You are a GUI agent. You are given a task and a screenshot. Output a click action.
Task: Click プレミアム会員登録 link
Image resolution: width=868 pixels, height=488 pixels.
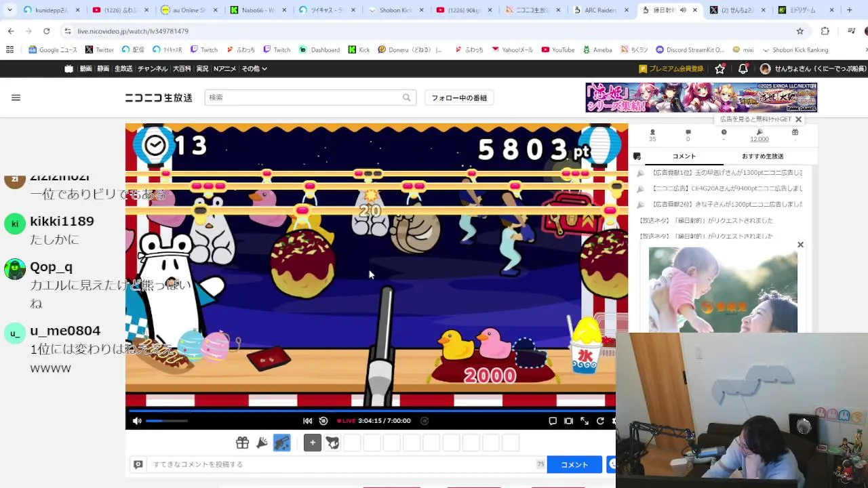[x=671, y=69]
